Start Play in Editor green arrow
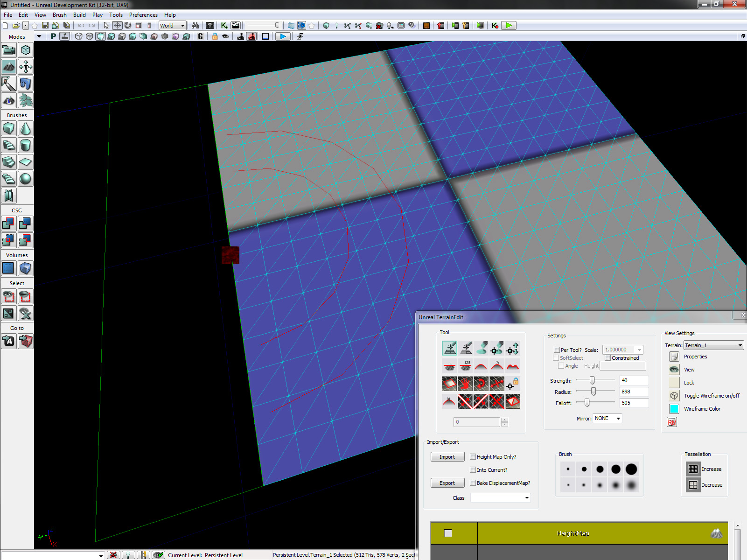Image resolution: width=747 pixels, height=560 pixels. tap(509, 25)
